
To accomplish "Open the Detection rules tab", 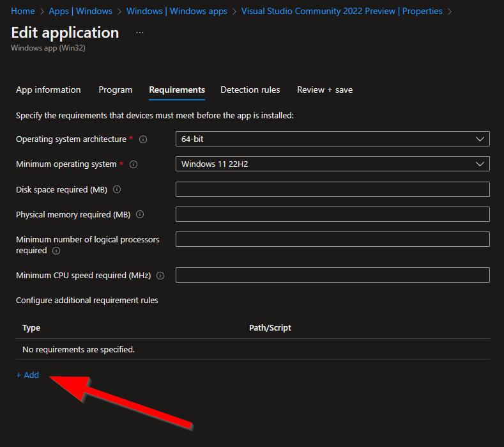I will pyautogui.click(x=250, y=90).
